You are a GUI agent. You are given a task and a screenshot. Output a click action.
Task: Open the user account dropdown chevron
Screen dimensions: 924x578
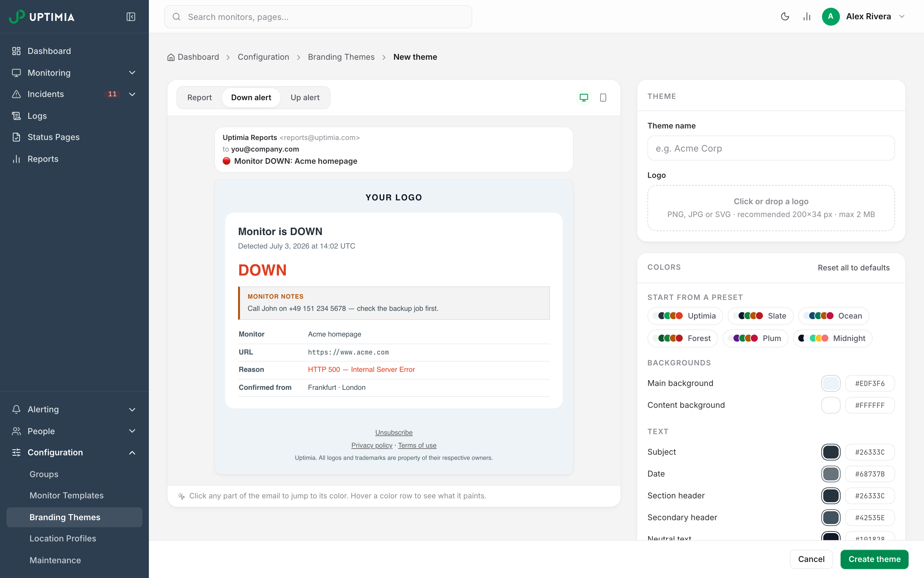coord(902,16)
